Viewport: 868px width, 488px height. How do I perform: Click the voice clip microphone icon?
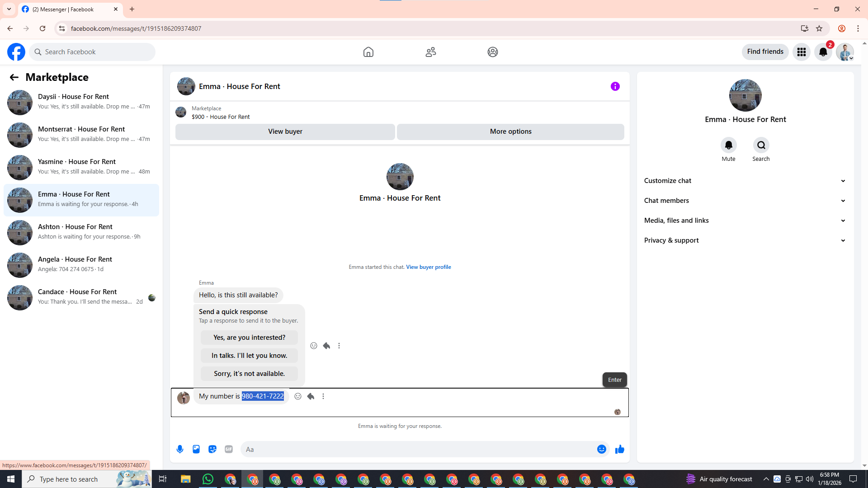pos(180,449)
